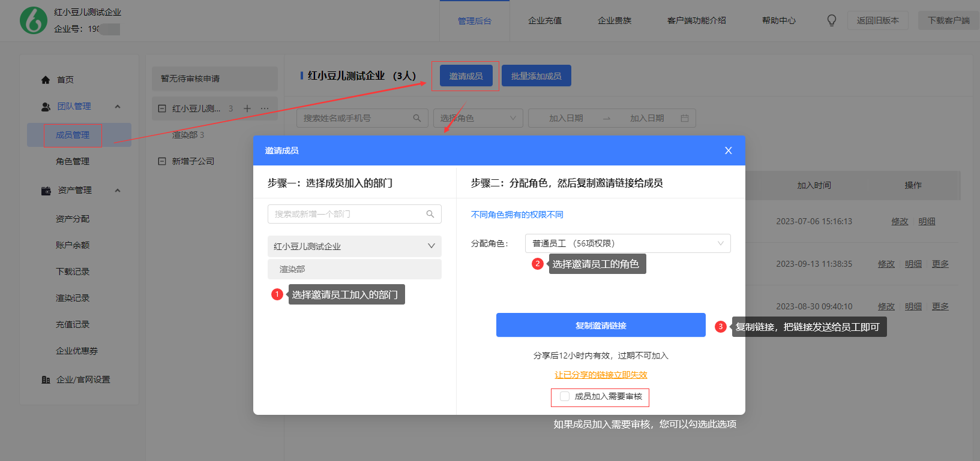Click the calendar icon in date range
The height and width of the screenshot is (461, 980).
[685, 118]
